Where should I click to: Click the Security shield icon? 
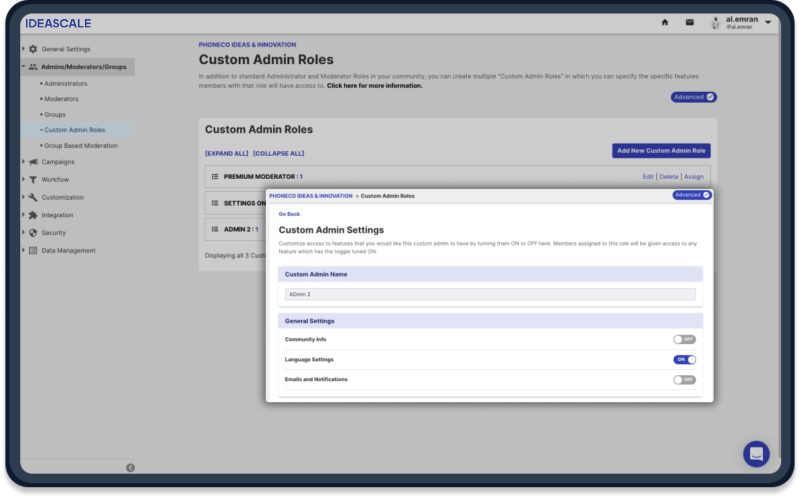pos(33,233)
